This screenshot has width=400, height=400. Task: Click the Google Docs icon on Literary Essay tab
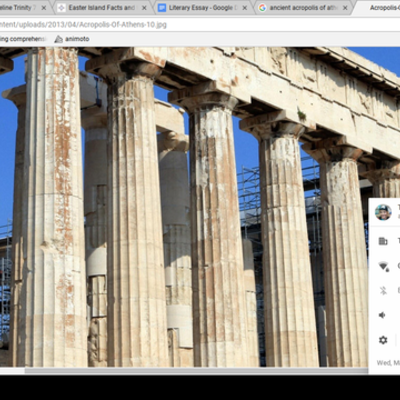162,8
